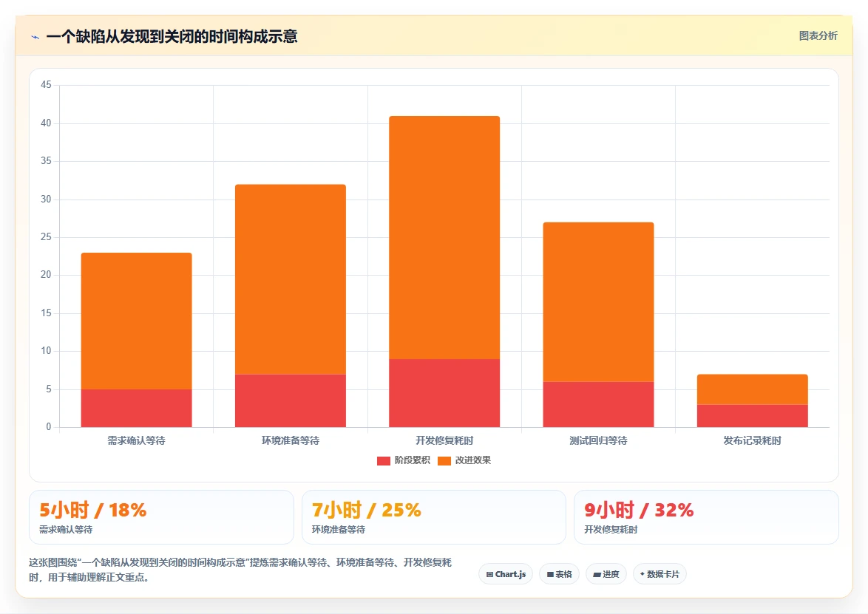Open the 9小时 / 32% data card

tap(706, 517)
